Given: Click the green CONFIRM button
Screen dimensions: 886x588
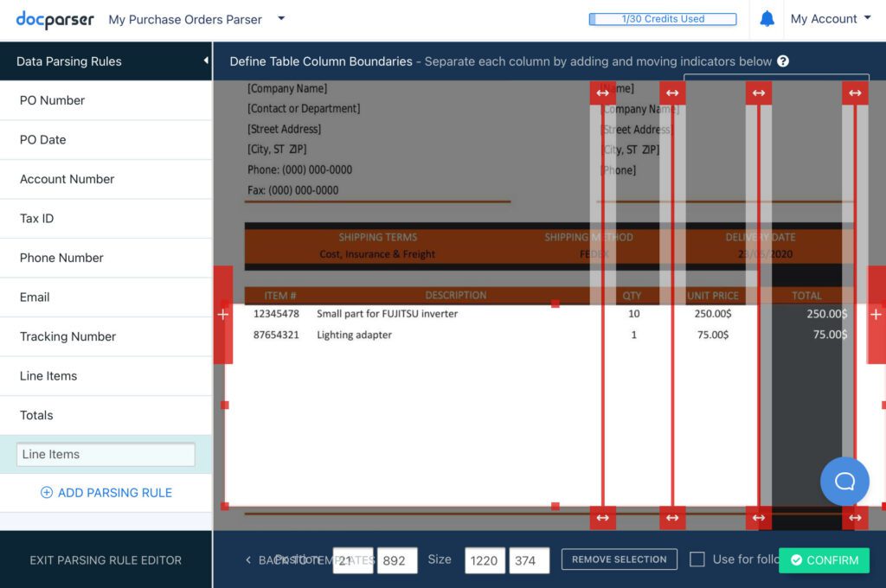Looking at the screenshot, I should 824,559.
